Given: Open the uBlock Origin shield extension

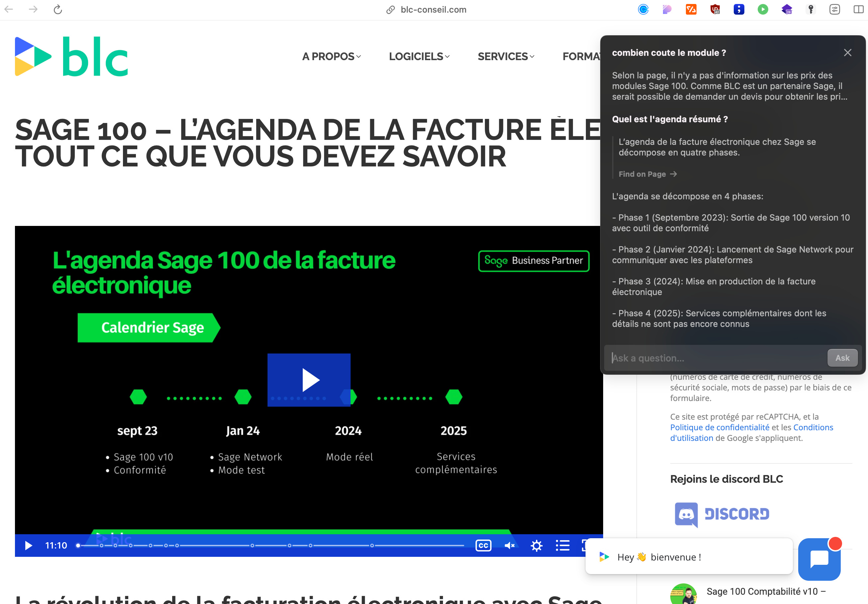Looking at the screenshot, I should coord(715,9).
